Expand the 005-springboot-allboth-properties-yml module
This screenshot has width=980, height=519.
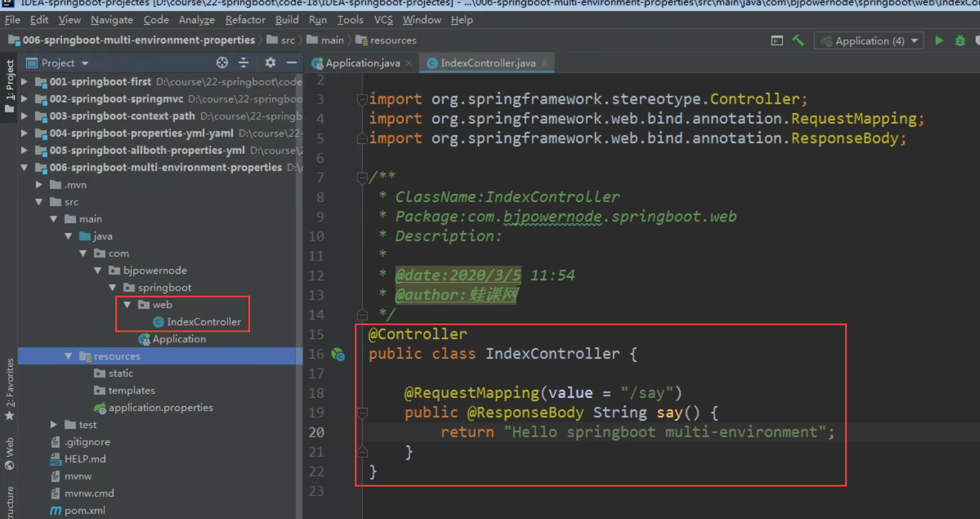click(x=24, y=150)
